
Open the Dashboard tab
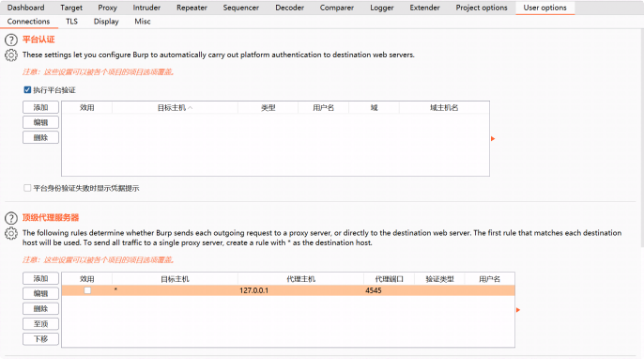click(x=26, y=8)
